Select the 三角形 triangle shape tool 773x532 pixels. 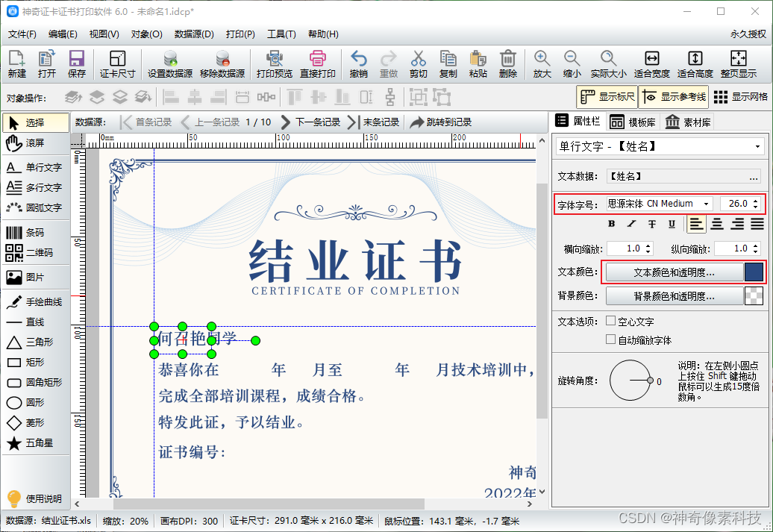[x=35, y=342]
